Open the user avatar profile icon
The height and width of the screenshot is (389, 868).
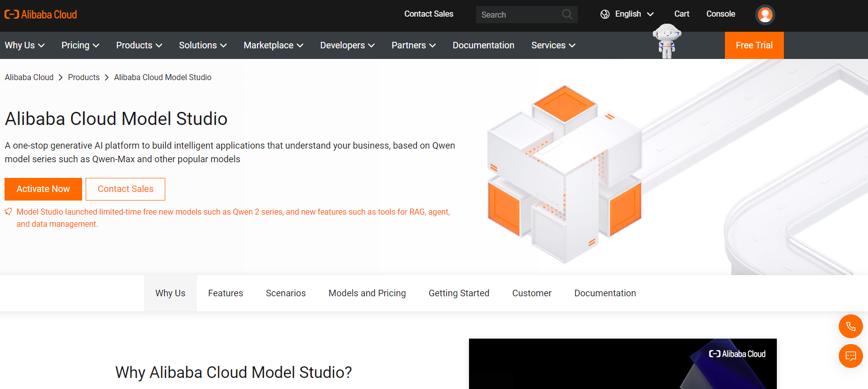(765, 15)
